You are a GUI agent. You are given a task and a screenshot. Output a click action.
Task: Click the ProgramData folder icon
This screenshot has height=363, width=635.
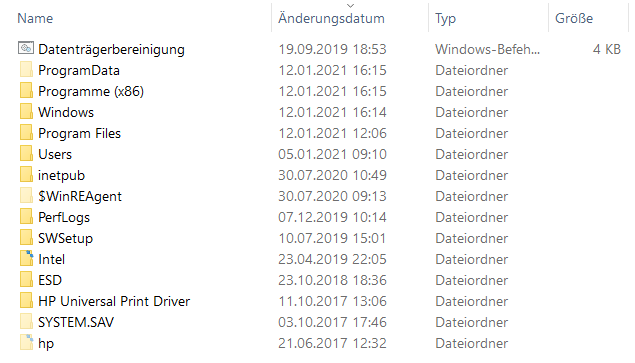[26, 70]
